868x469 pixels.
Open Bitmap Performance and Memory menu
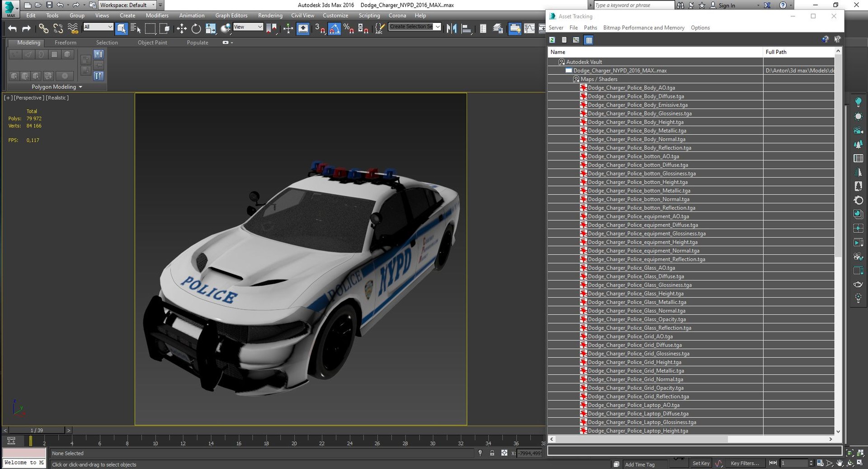[x=644, y=28]
